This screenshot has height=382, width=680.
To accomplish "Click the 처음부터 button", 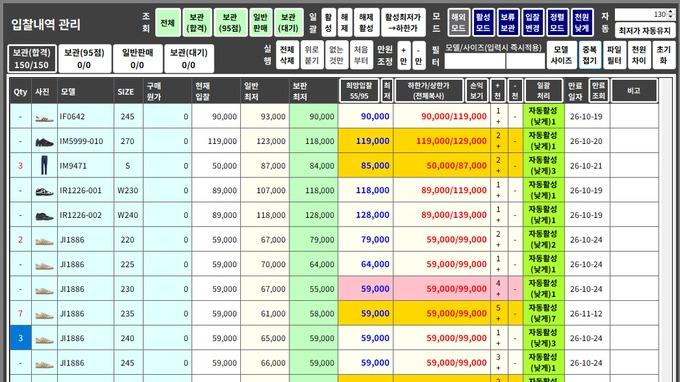I will pos(361,56).
